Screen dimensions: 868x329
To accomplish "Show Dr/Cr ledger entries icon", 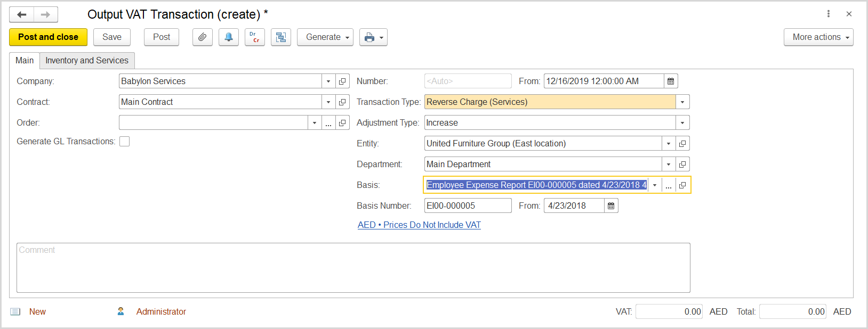I will [255, 37].
